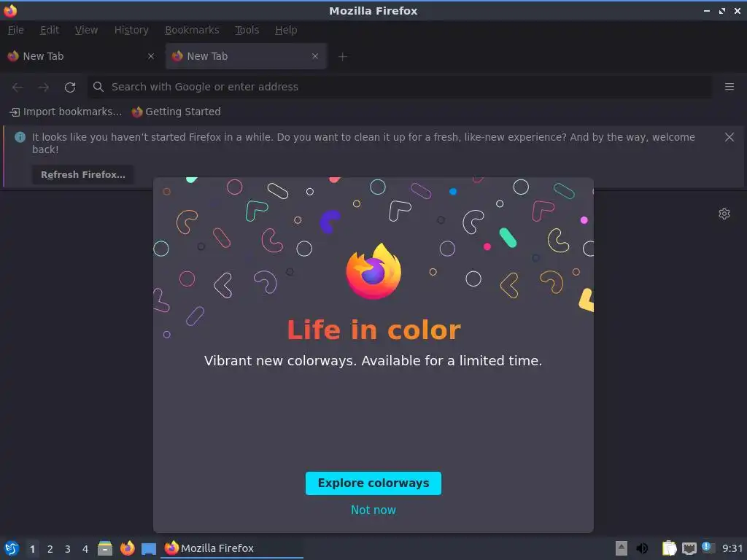747x560 pixels.
Task: Dismiss the Refresh Firefox notification bar
Action: (729, 137)
